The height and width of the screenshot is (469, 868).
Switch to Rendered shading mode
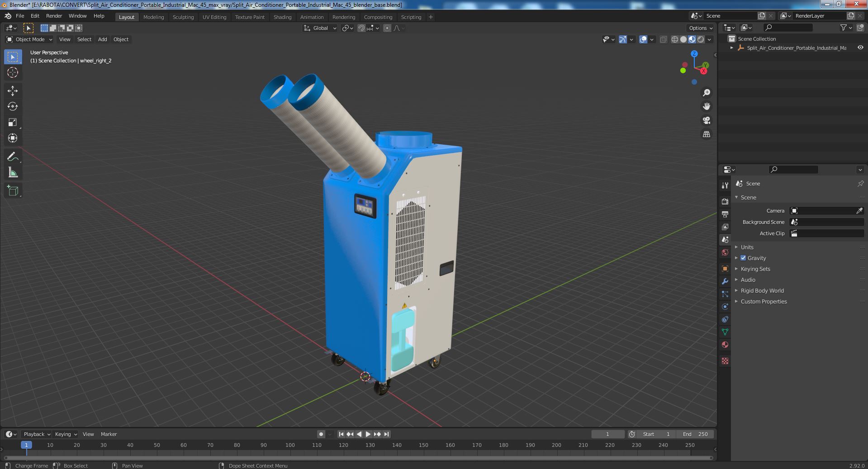point(701,39)
